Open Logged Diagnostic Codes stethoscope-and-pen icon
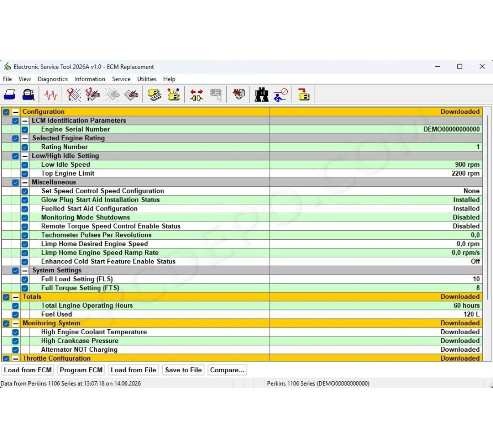Viewport: 493px width, 448px height. (x=93, y=95)
